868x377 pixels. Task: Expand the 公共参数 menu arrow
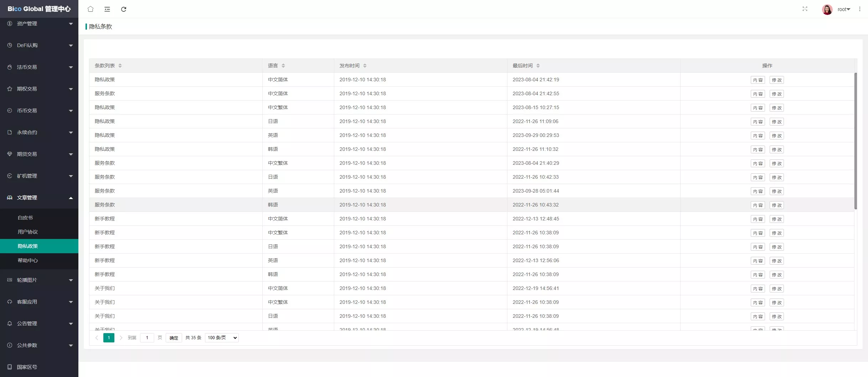71,346
